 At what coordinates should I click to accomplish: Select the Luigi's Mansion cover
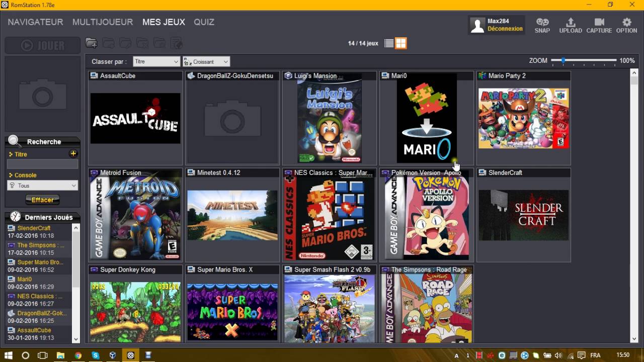click(x=330, y=118)
